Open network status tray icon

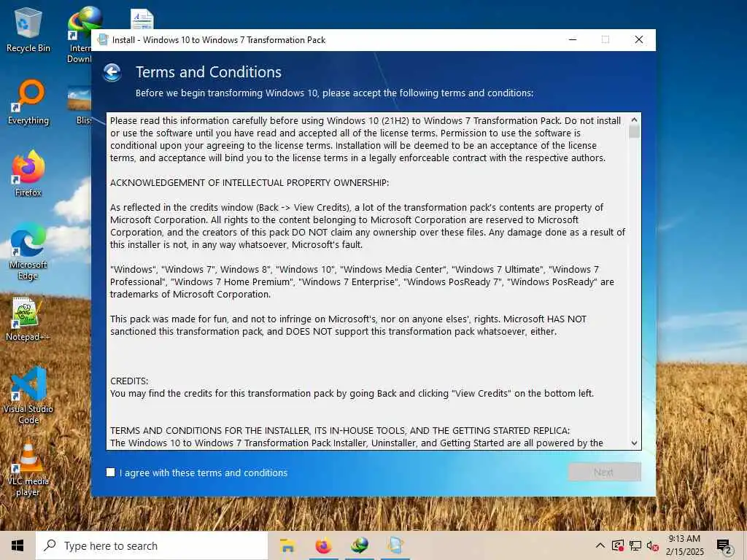[x=635, y=545]
